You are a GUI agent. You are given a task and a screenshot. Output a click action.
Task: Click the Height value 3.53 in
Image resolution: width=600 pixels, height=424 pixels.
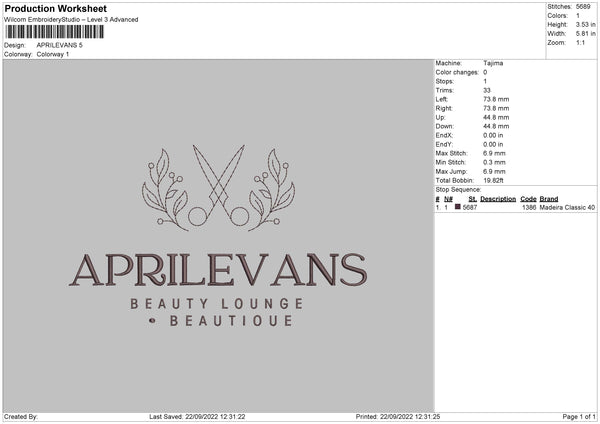tap(585, 24)
